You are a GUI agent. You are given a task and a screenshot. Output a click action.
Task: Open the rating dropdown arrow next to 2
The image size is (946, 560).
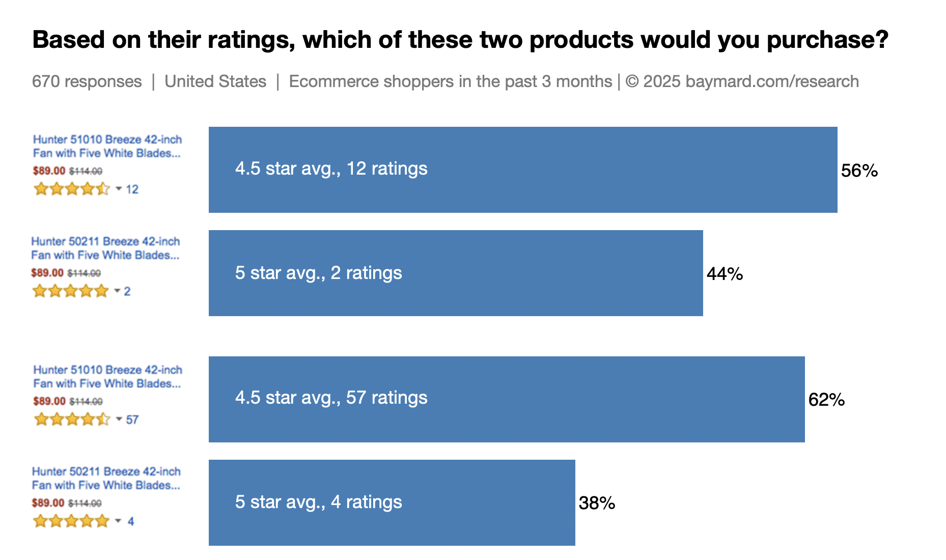(117, 291)
